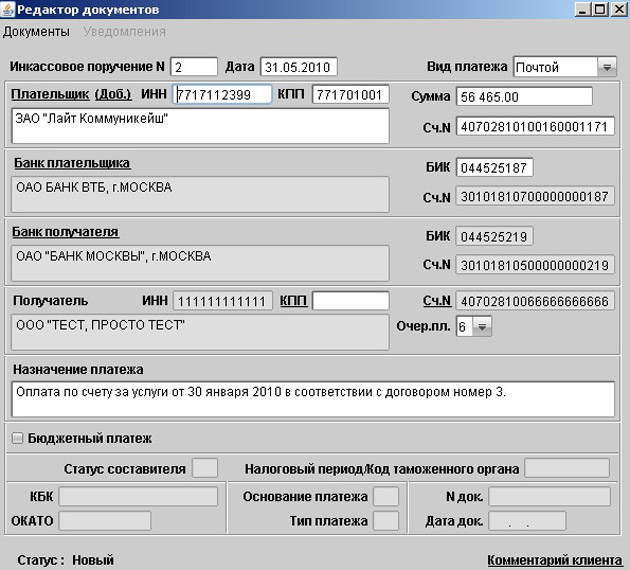Click the recipient Сч.N field 40702810066666666666
The image size is (630, 570).
(535, 301)
